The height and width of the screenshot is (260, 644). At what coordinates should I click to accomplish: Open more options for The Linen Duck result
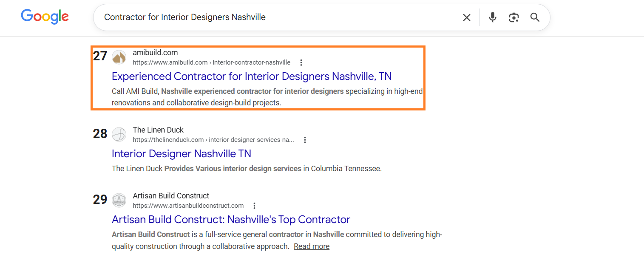(305, 140)
